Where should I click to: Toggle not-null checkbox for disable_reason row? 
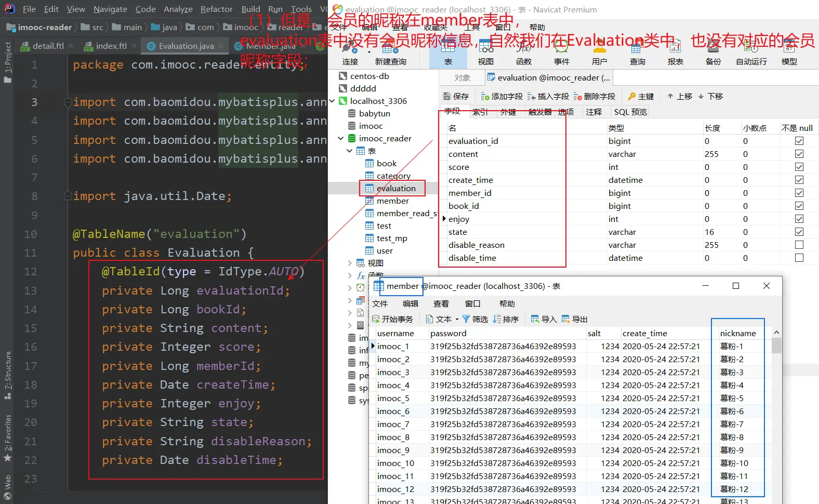799,245
